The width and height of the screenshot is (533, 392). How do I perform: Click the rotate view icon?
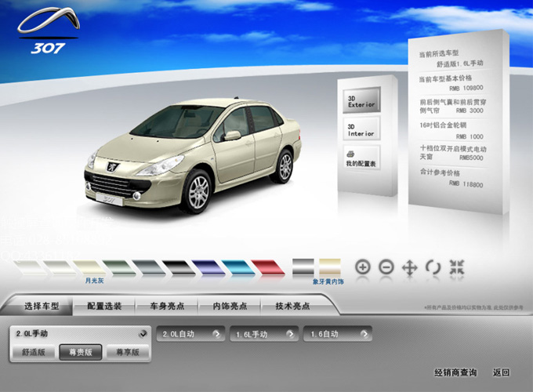433,267
